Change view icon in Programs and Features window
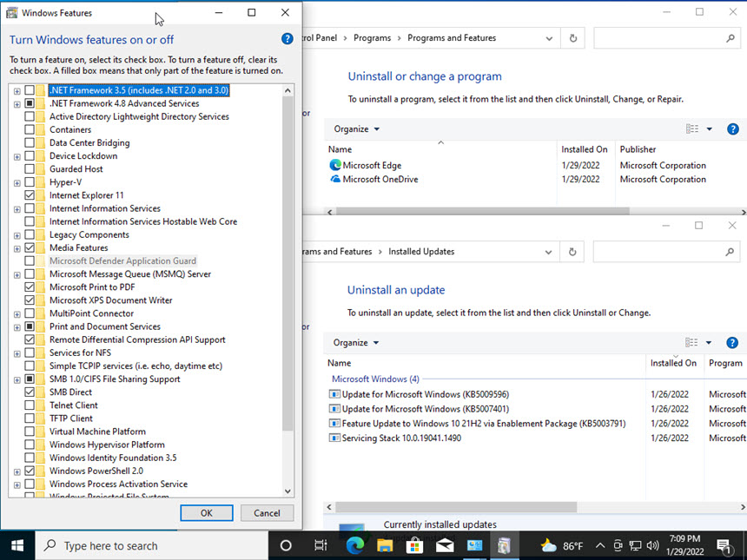Viewport: 747px width, 560px height. coord(692,129)
